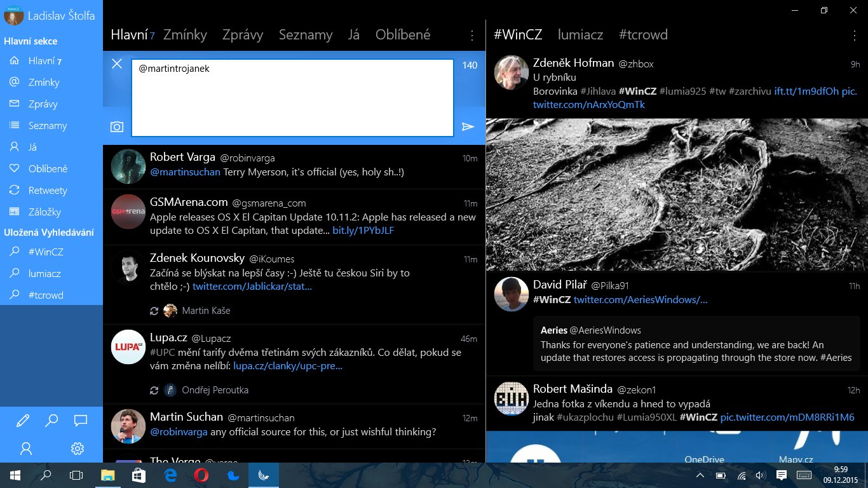Click the #UPC hashtag in Lupa.cz tweet
The image size is (868, 488).
[x=163, y=353]
